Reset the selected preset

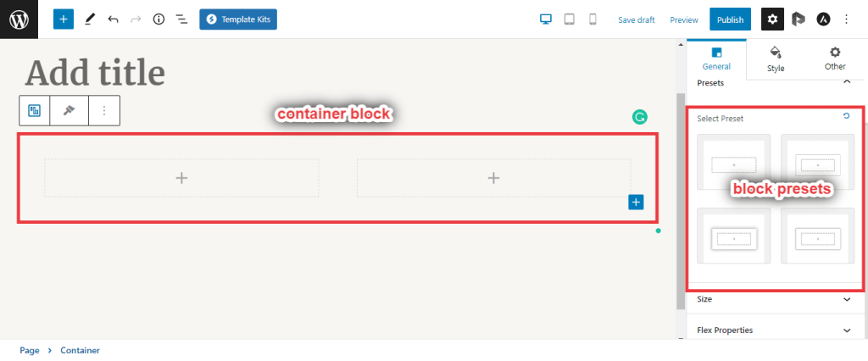click(846, 116)
